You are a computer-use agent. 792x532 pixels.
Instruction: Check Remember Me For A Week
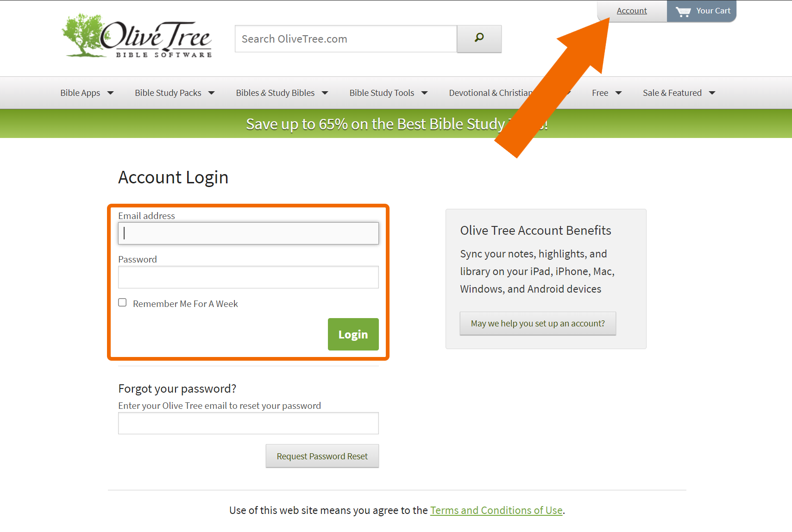click(122, 302)
